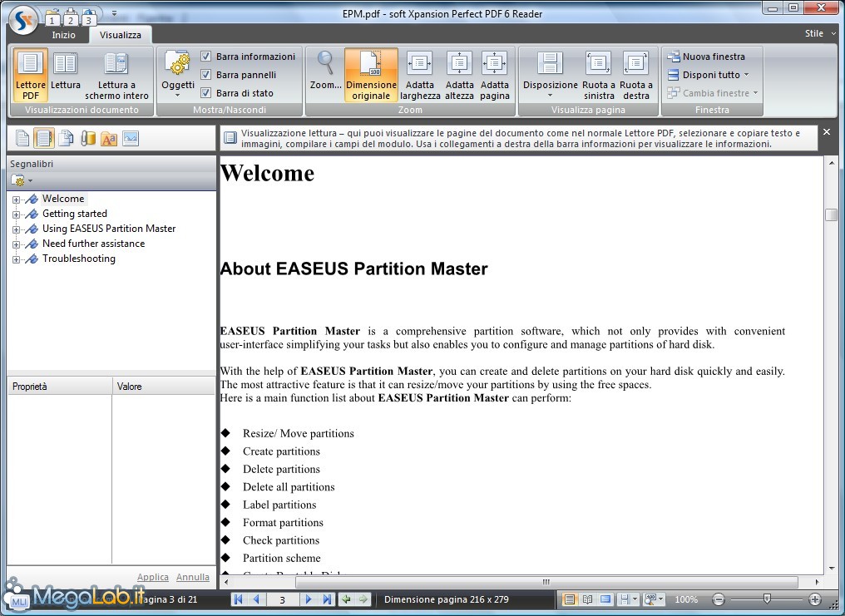Jump to last page button
The image size is (845, 616).
[327, 599]
